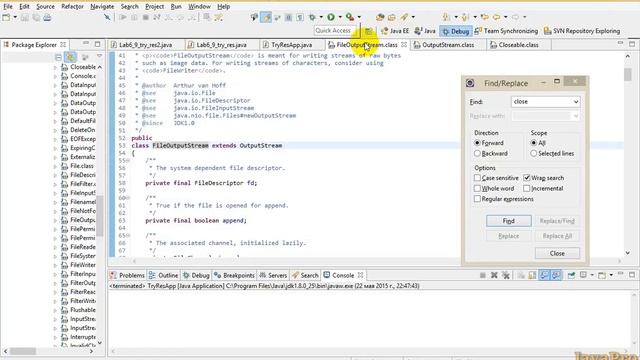The image size is (640, 360).
Task: Click the Terminate (stop) debug toolbar icon
Action: pyautogui.click(x=145, y=17)
